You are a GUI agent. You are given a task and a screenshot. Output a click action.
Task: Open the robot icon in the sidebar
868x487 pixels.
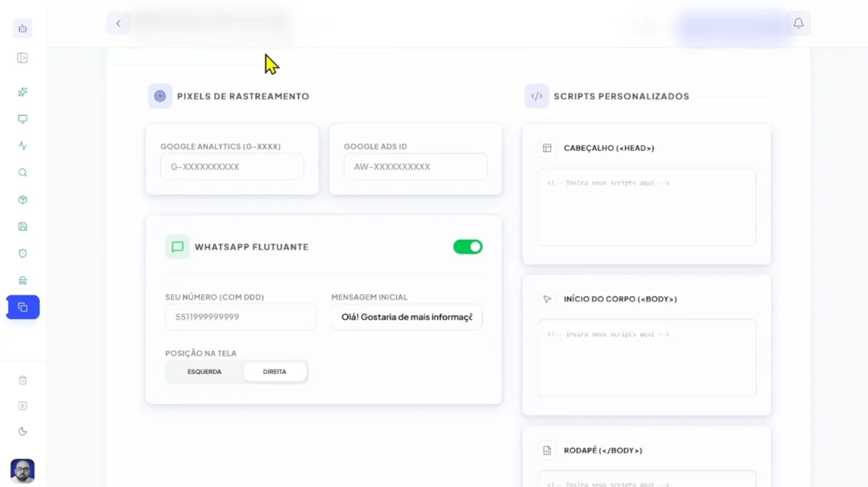(22, 29)
